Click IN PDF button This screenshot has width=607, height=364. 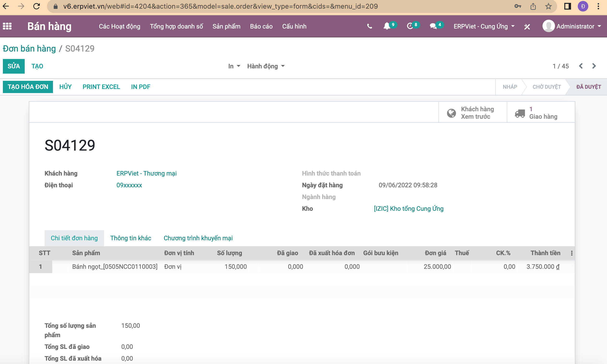[x=141, y=87]
